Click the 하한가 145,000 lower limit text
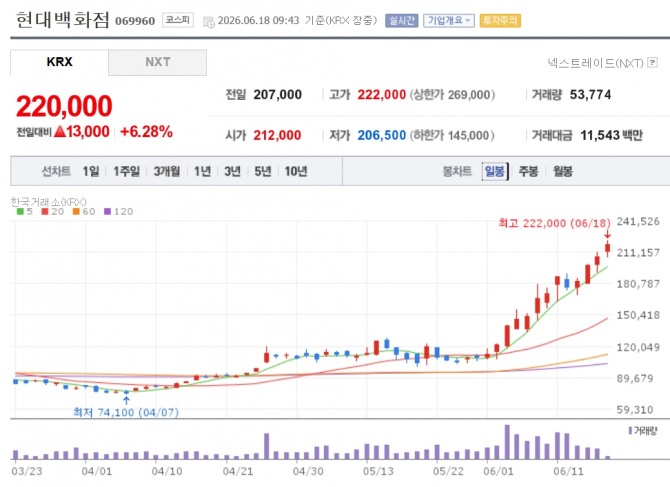Image resolution: width=670 pixels, height=487 pixels. pos(453,135)
